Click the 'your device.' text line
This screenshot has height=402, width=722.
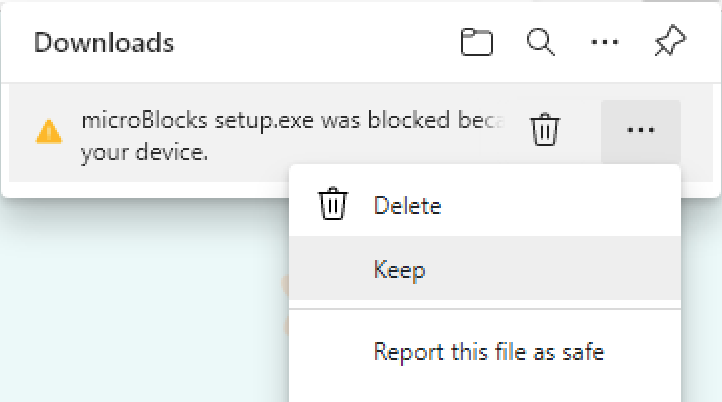coord(144,152)
